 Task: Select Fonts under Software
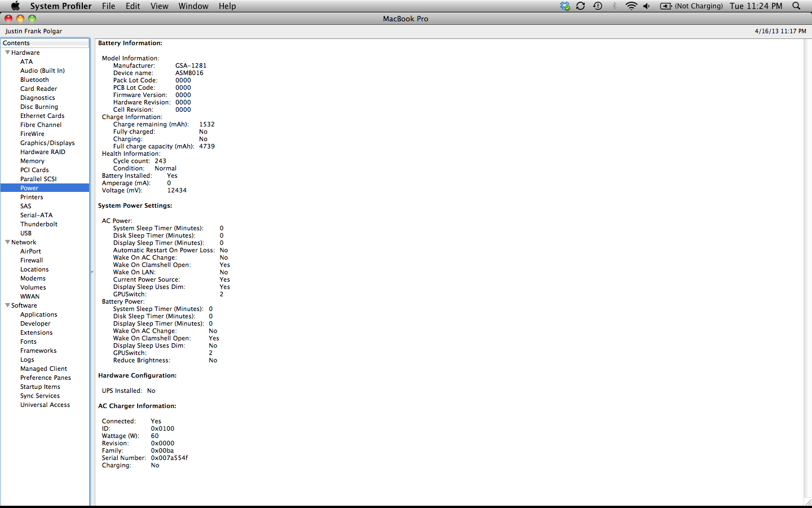point(28,341)
